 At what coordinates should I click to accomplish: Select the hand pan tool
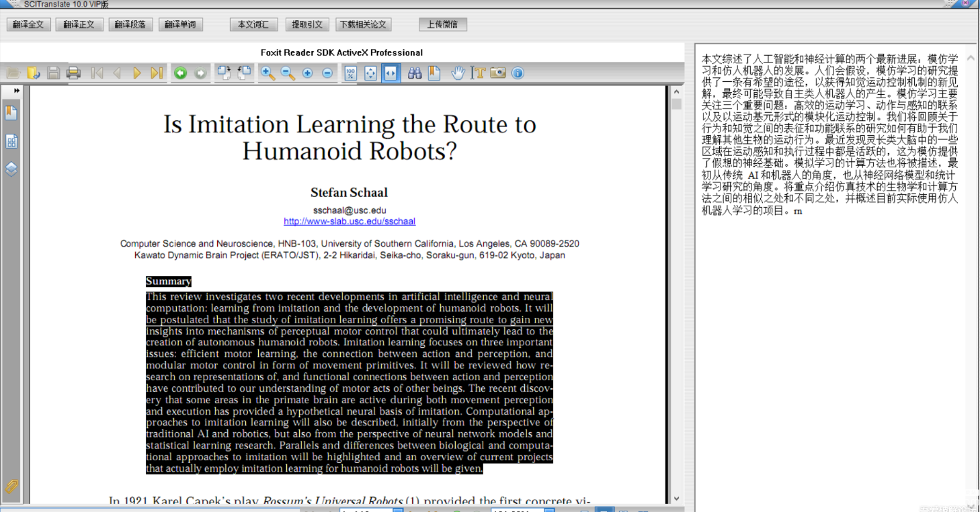point(458,73)
